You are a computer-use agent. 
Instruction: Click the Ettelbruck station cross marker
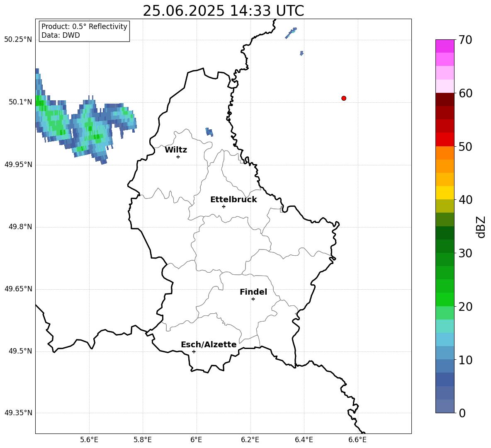pyautogui.click(x=224, y=206)
